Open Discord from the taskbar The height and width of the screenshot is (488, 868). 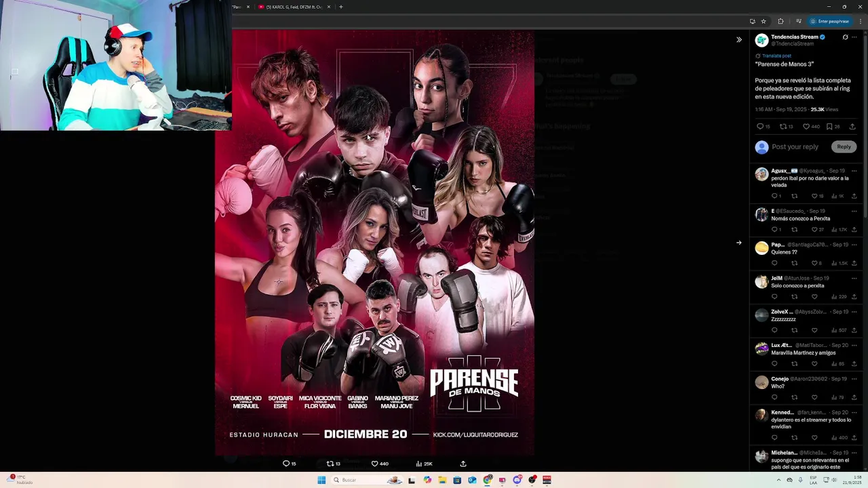coord(517,480)
